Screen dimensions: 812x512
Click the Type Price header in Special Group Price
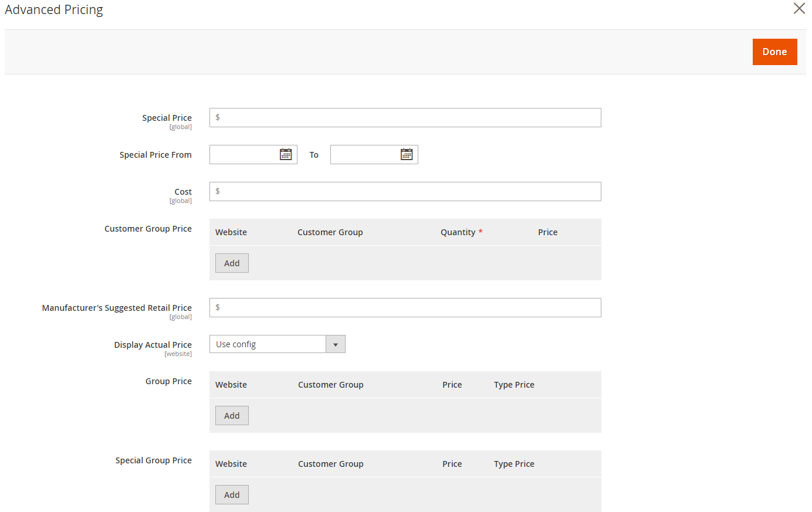[x=514, y=464]
